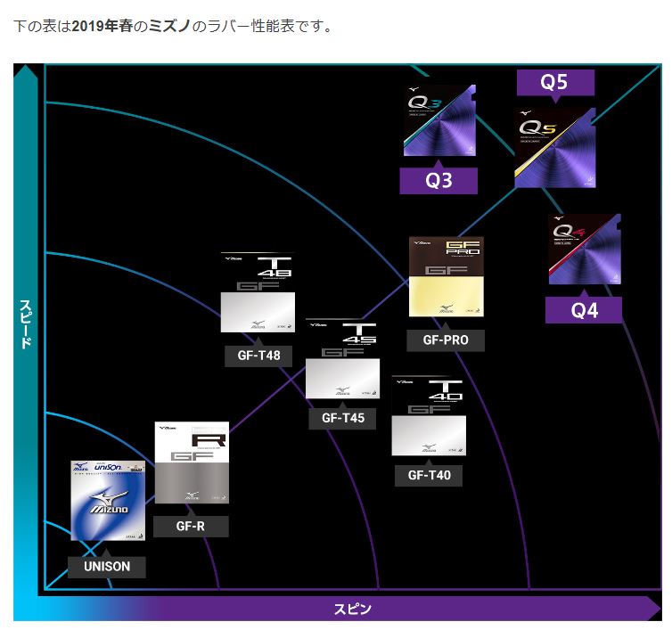Click the purple Q3 label
The height and width of the screenshot is (630, 672).
point(438,180)
